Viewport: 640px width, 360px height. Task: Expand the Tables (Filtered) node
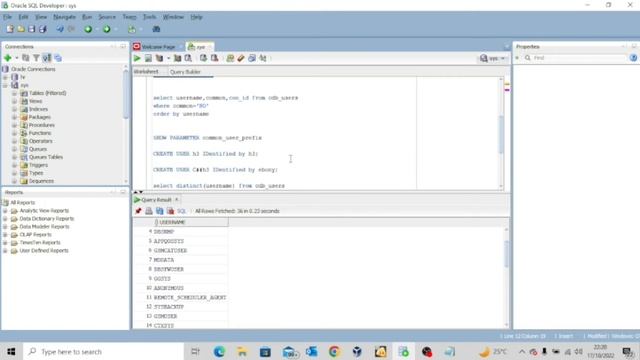pos(15,93)
